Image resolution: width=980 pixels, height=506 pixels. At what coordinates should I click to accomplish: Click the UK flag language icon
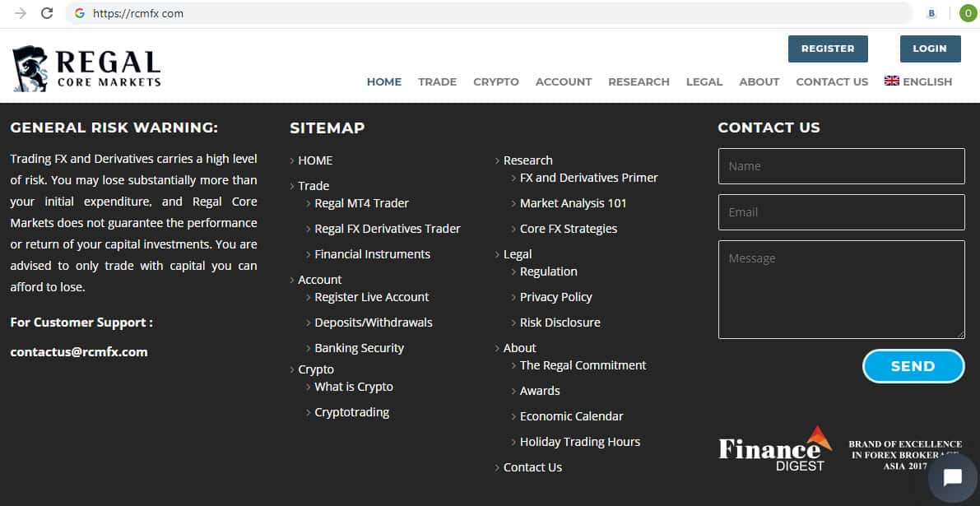click(x=892, y=81)
